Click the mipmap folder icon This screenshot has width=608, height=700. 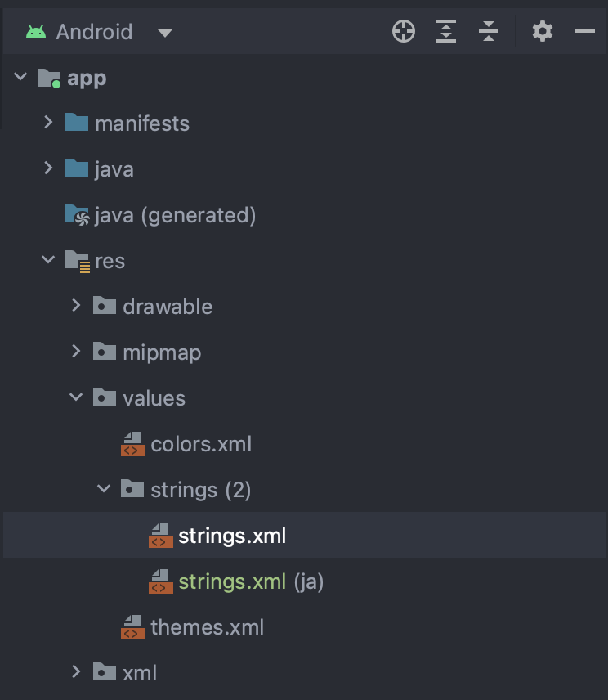click(x=105, y=352)
